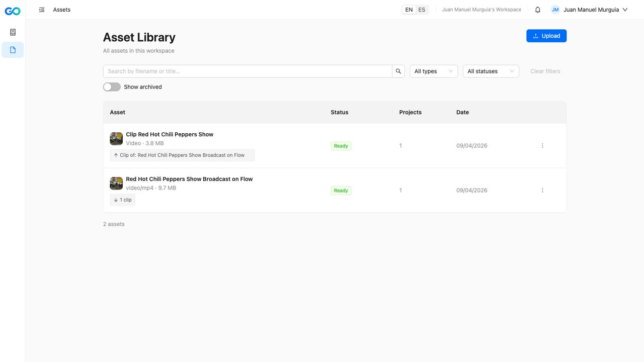This screenshot has width=644, height=362.
Task: Click the Ready status of the Clip asset
Action: click(341, 146)
